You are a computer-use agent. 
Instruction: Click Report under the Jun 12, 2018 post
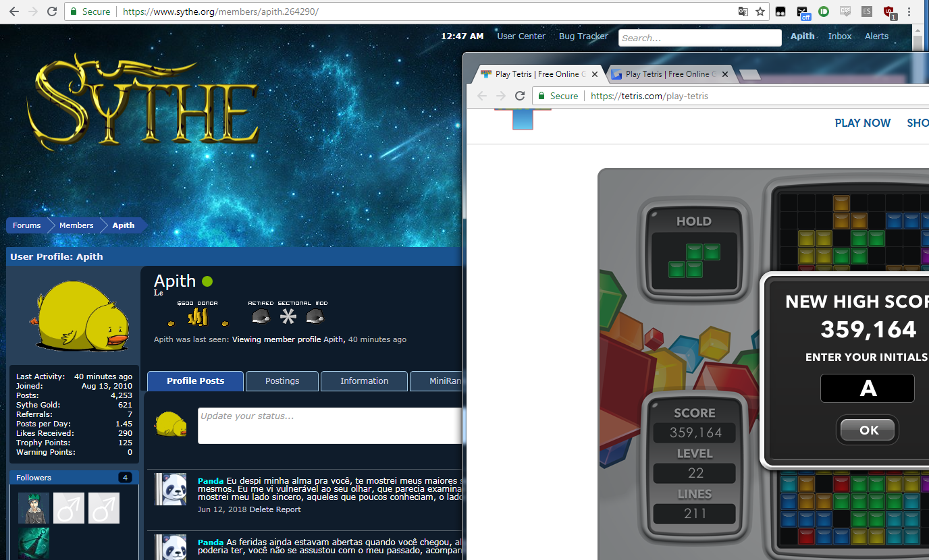click(289, 509)
